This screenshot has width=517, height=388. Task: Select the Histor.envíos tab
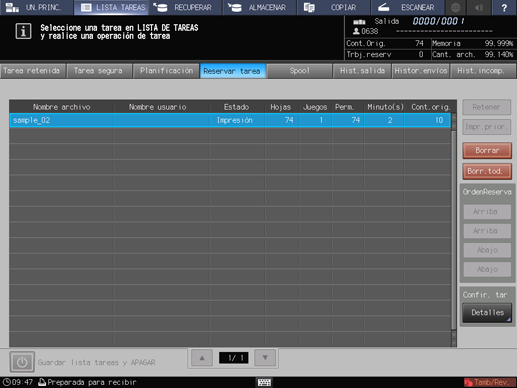point(421,71)
